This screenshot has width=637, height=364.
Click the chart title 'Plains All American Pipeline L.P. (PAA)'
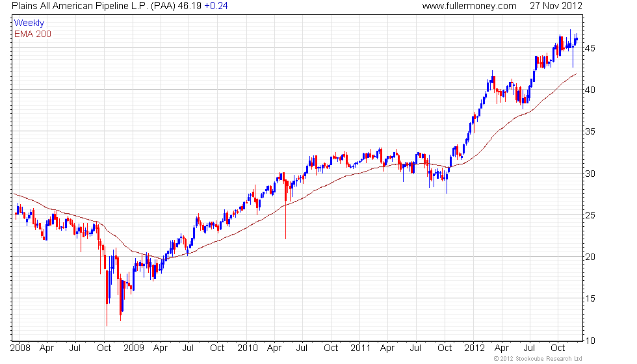coord(94,6)
